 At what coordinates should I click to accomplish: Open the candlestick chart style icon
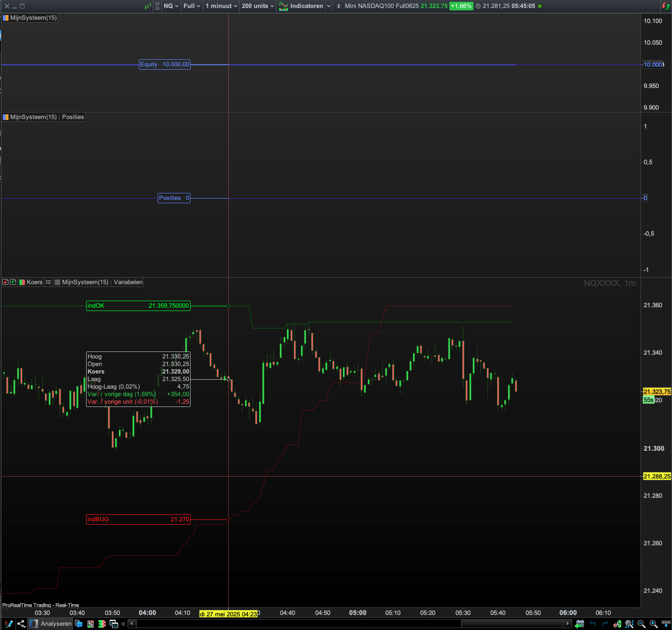pyautogui.click(x=148, y=6)
